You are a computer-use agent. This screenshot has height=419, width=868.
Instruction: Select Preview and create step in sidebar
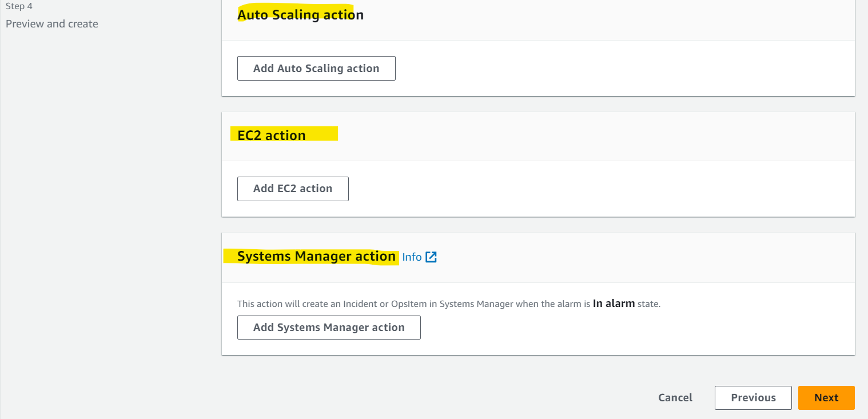pos(52,24)
